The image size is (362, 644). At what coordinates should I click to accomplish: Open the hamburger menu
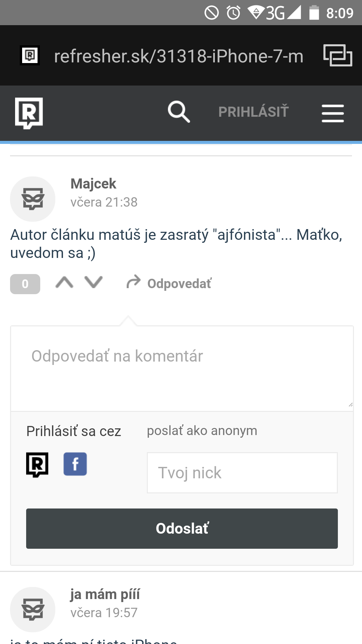coord(333,113)
